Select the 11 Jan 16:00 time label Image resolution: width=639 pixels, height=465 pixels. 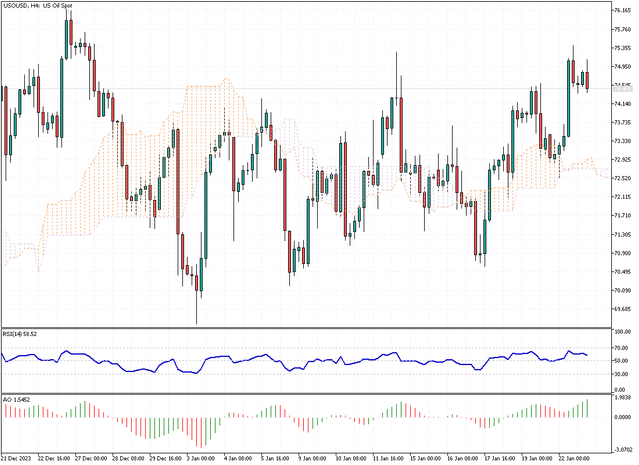[388, 458]
